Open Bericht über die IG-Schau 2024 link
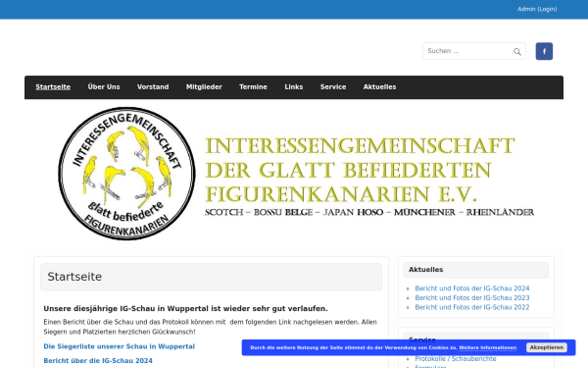The image size is (588, 368). coord(98,361)
